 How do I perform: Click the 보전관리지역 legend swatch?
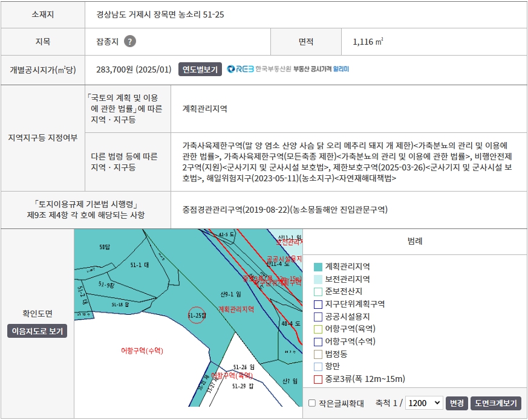[x=318, y=279]
